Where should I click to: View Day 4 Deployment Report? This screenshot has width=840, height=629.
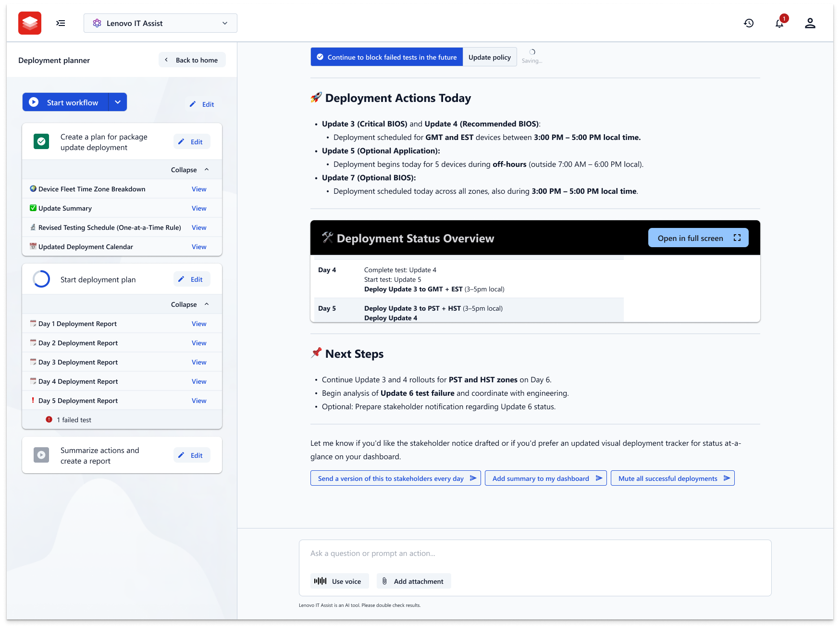pos(199,381)
